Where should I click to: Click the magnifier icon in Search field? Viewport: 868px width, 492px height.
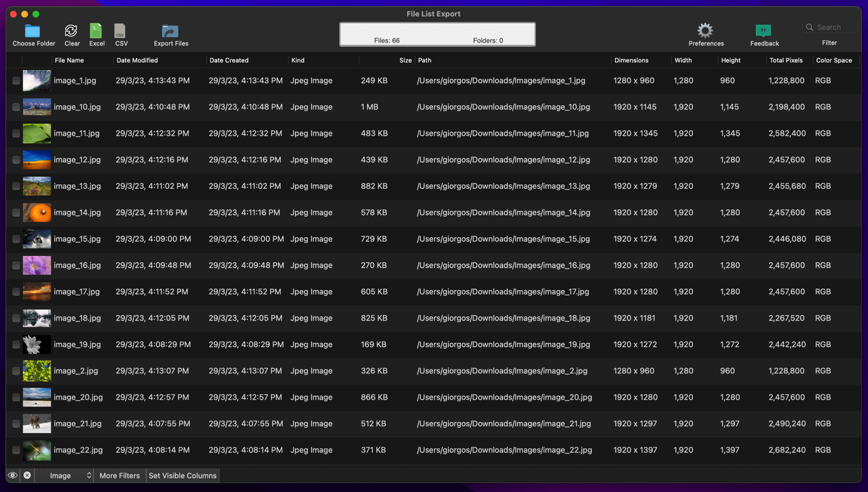coord(810,27)
